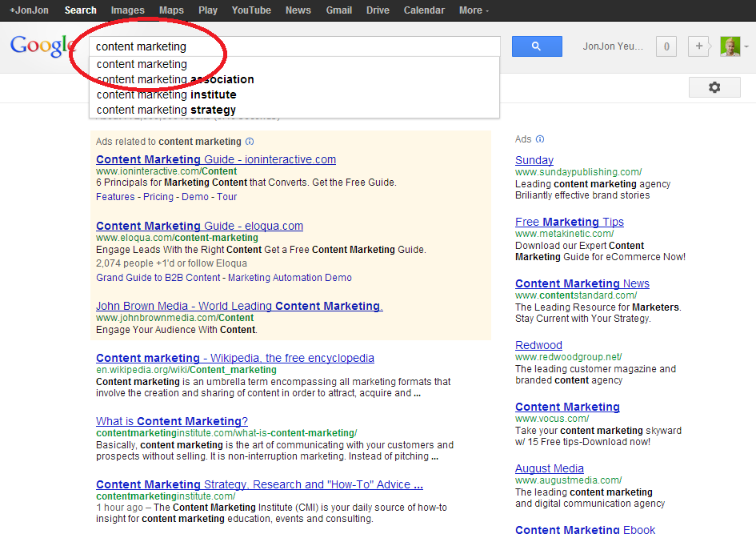Viewport: 756px width, 534px height.
Task: Open the Wikipedia Content marketing result
Action: tap(235, 358)
